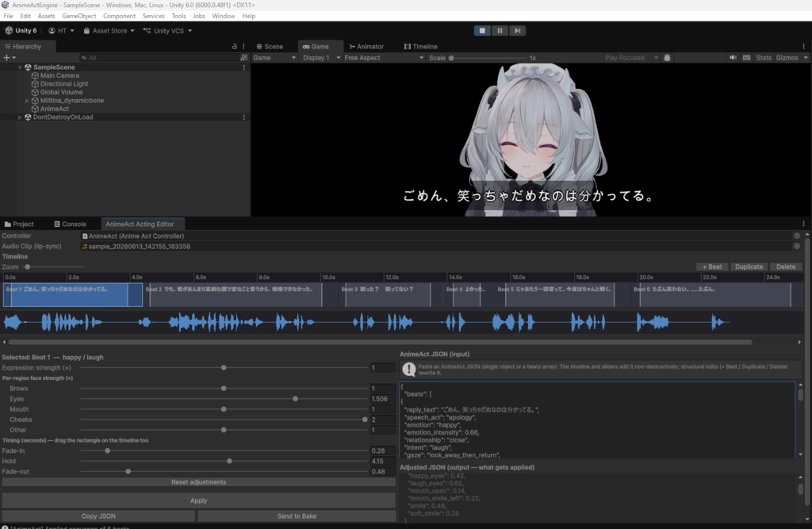Open the Gizmos dropdown arrow
The height and width of the screenshot is (529, 812).
tap(806, 58)
